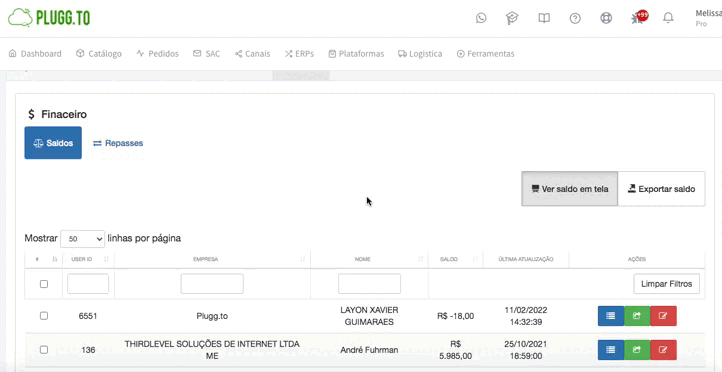This screenshot has height=372, width=722.
Task: Open the Canais menu
Action: pos(252,54)
